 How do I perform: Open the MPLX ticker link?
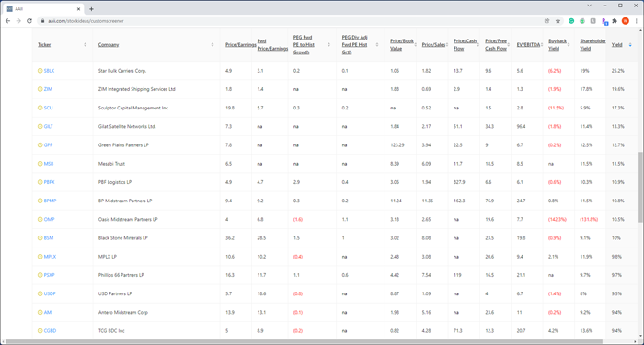[x=50, y=257]
